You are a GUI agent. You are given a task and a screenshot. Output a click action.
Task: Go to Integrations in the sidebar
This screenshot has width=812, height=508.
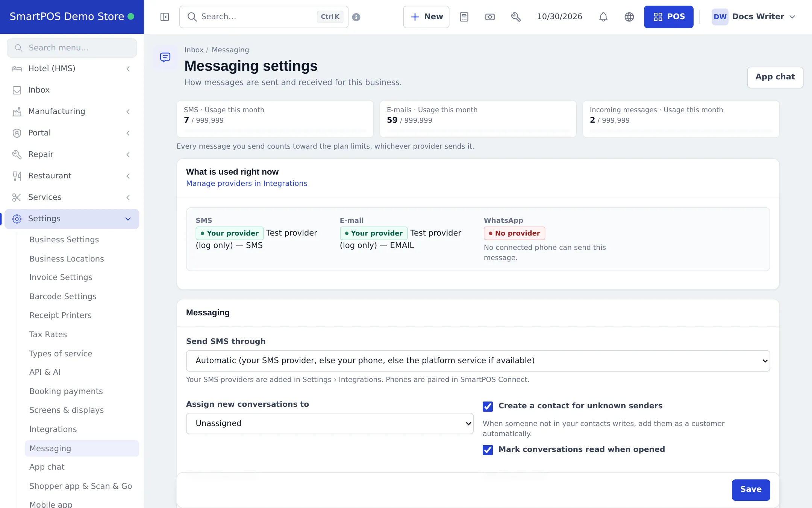pos(53,429)
